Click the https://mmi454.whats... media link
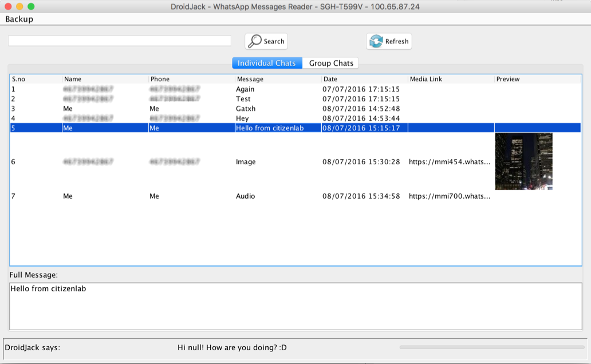 click(450, 161)
